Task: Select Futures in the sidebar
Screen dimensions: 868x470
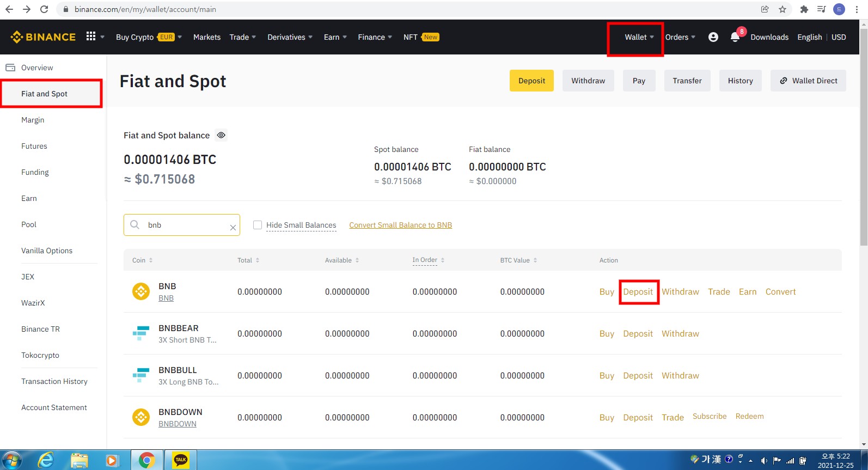Action: click(x=34, y=146)
